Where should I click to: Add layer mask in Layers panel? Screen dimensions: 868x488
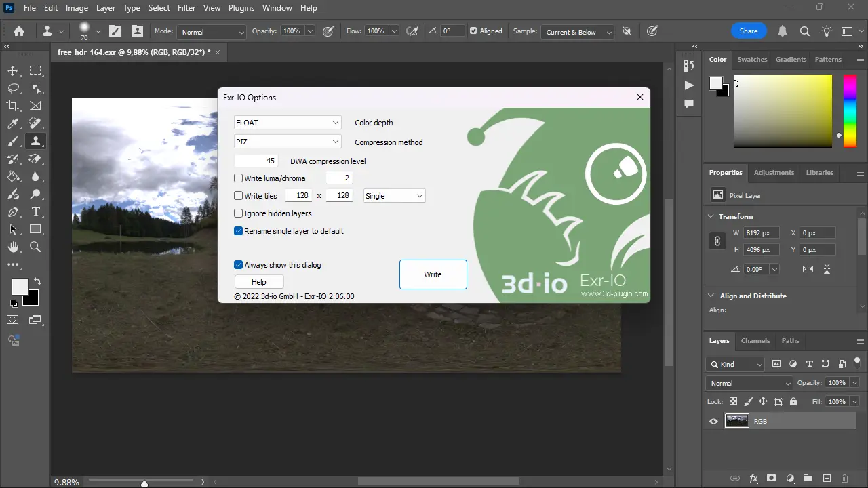pyautogui.click(x=771, y=479)
